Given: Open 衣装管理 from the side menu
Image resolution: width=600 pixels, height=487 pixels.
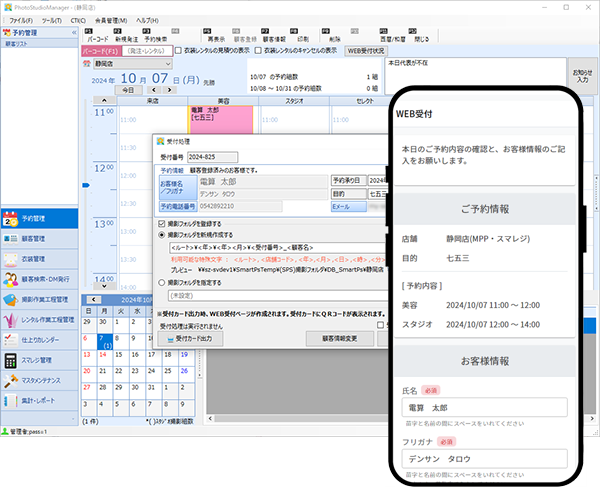Looking at the screenshot, I should (x=38, y=258).
